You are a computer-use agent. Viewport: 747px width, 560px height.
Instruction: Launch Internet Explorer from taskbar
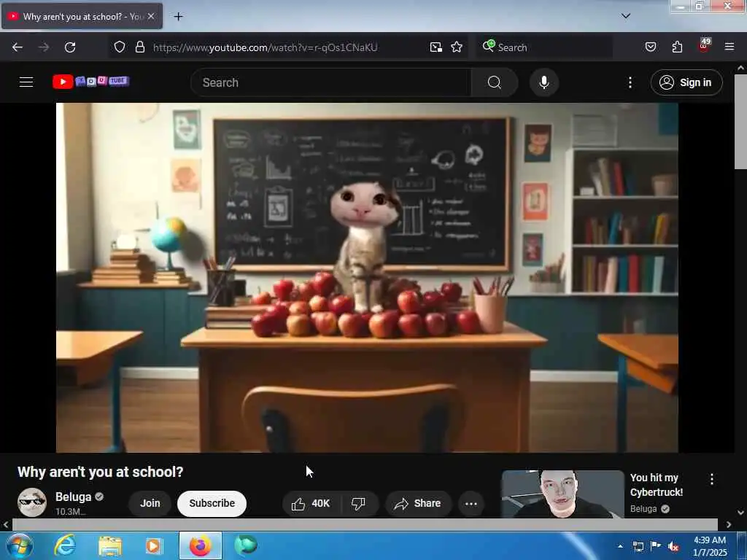[65, 545]
